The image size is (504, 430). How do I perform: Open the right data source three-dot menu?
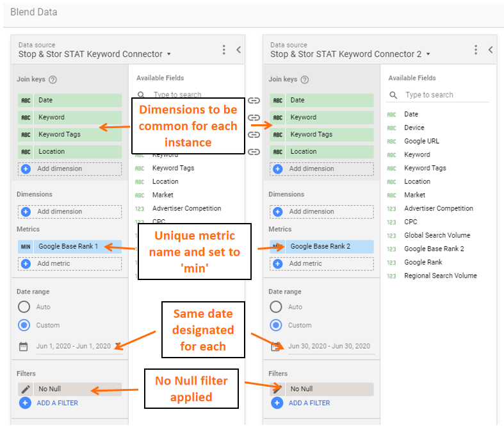pyautogui.click(x=476, y=50)
